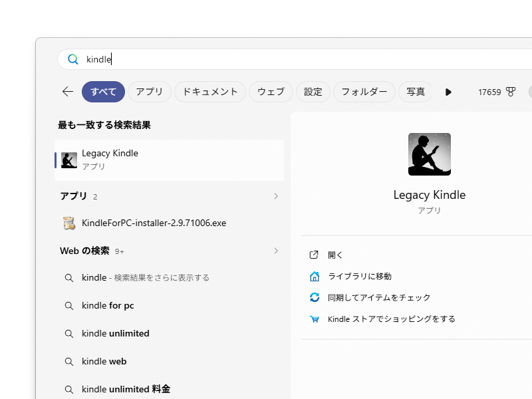Expand the Web の検索 section chevron
The width and height of the screenshot is (532, 399).
pyautogui.click(x=276, y=251)
